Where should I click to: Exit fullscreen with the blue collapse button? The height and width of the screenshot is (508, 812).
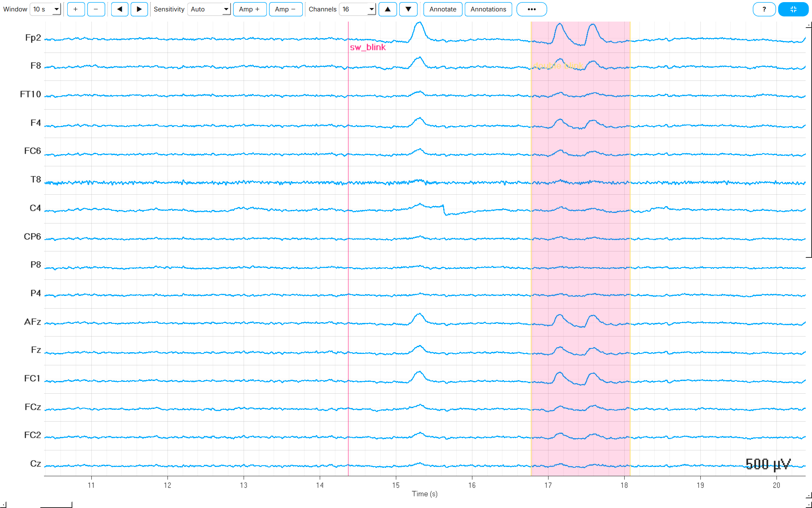793,9
